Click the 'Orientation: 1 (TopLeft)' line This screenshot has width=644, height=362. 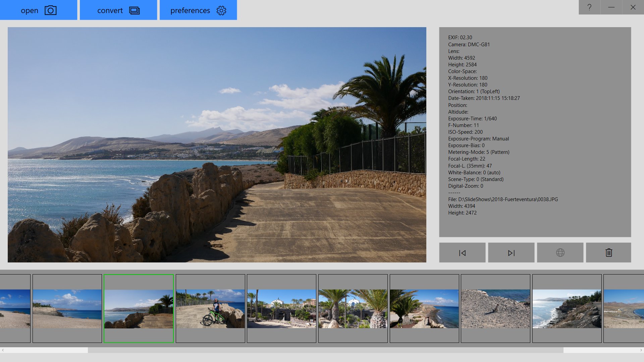tap(474, 92)
